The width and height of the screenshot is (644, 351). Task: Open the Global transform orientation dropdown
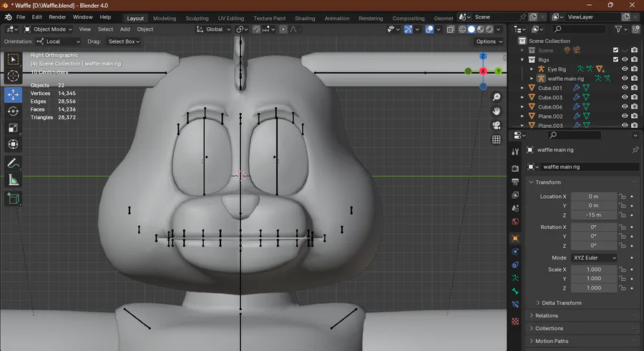click(213, 29)
